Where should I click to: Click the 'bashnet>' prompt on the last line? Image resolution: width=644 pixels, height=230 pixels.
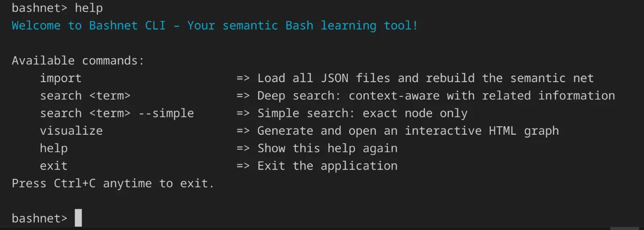click(x=39, y=218)
